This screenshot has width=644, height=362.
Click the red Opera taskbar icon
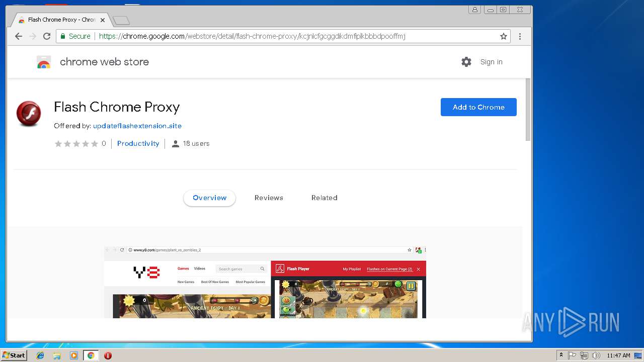pyautogui.click(x=108, y=355)
